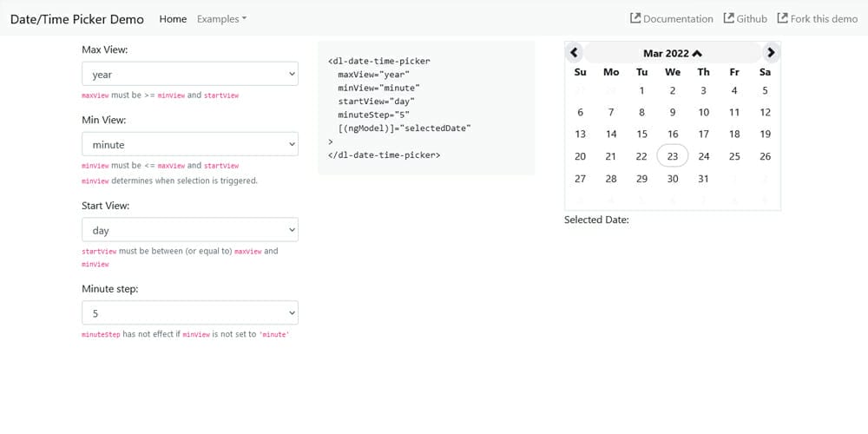868x434 pixels.
Task: Click the Date/Time Picker Demo brand title
Action: (77, 19)
